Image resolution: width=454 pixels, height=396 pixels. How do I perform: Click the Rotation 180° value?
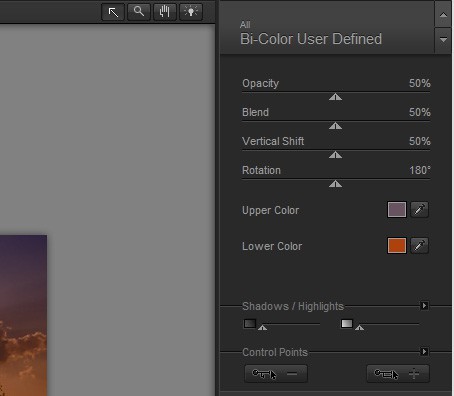click(x=420, y=170)
